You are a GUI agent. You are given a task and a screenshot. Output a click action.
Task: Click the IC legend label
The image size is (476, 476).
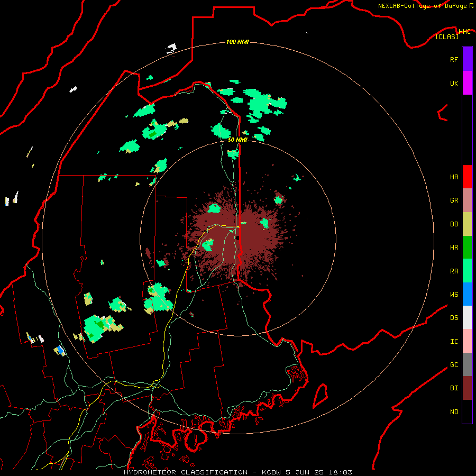click(454, 342)
